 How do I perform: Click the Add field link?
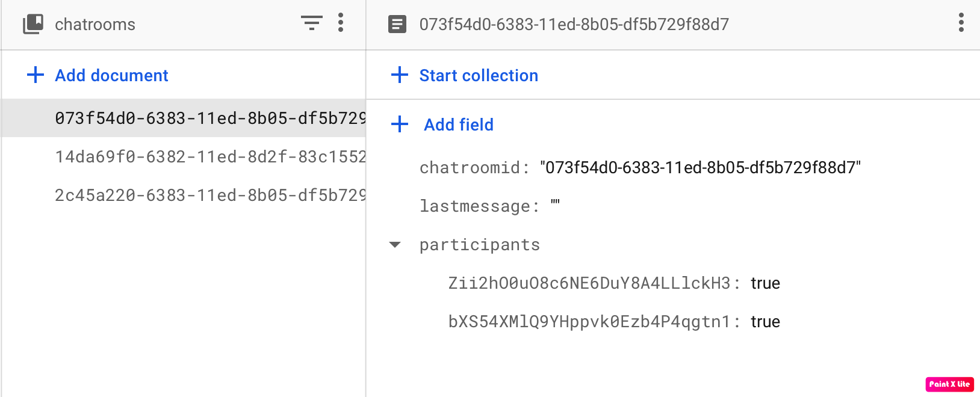click(459, 125)
